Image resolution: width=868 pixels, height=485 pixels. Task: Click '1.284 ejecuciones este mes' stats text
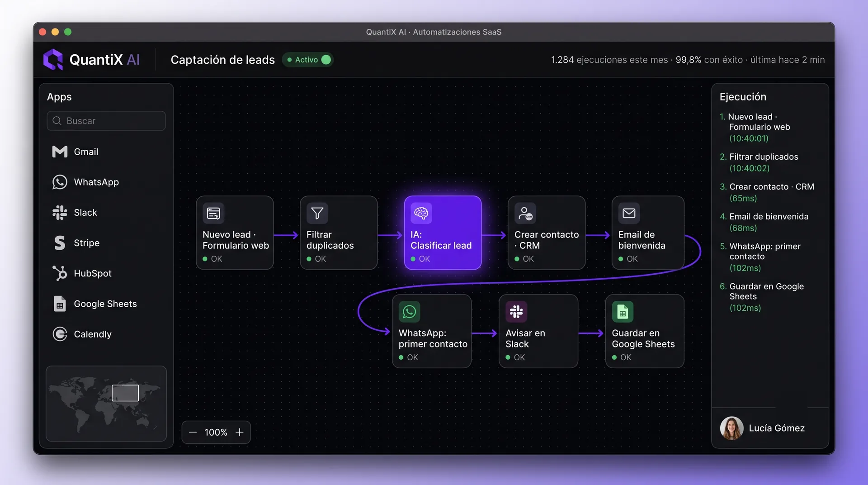[x=609, y=60]
